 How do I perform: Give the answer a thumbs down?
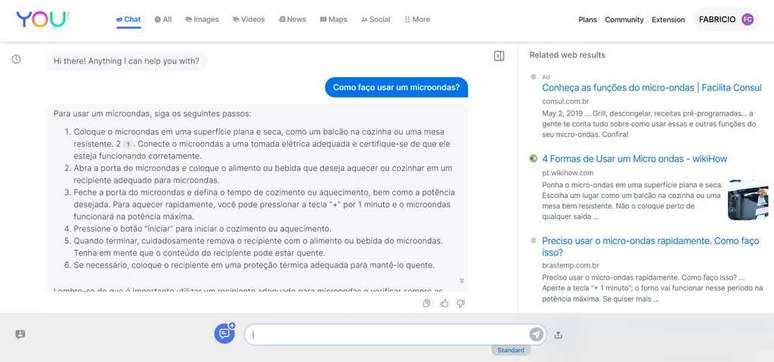(461, 303)
